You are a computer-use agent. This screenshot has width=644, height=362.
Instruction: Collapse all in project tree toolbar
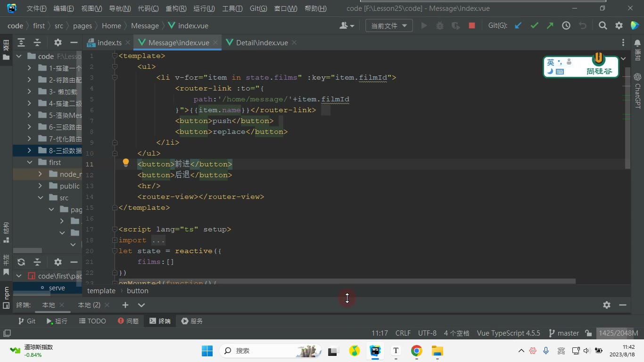[37, 42]
